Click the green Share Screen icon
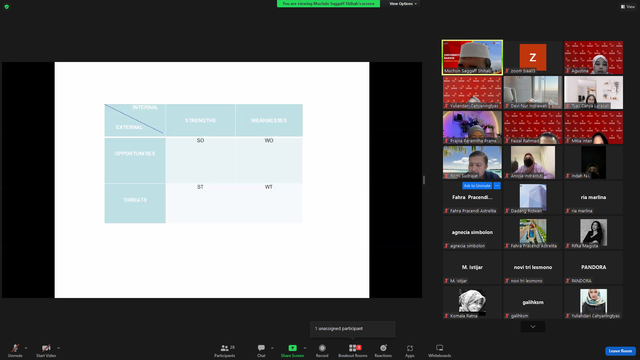This screenshot has height=360, width=640. [292, 348]
